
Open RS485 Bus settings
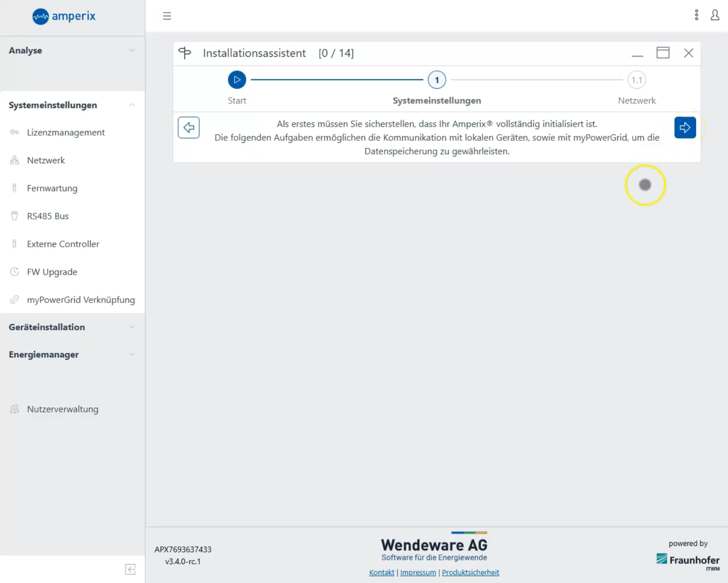click(x=72, y=216)
